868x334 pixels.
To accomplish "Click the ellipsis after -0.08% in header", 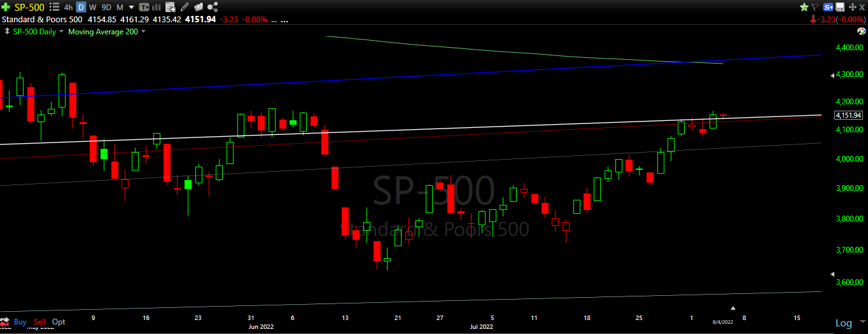I will click(x=274, y=20).
